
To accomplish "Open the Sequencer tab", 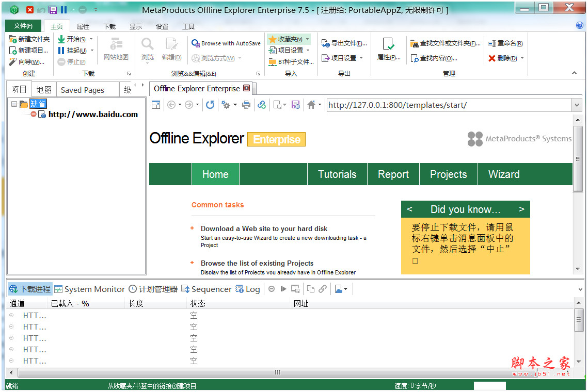I will [x=206, y=289].
